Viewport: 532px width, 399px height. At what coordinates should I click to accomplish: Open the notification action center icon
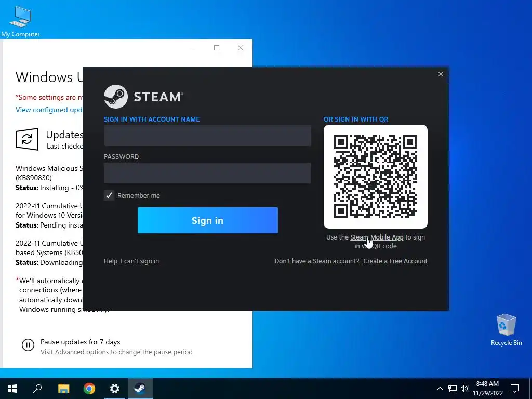coord(515,389)
